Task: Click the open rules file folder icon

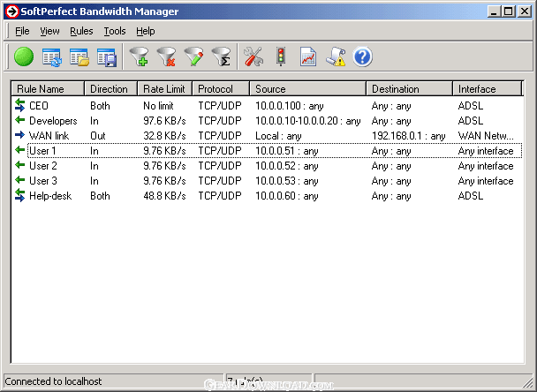Action: 79,57
